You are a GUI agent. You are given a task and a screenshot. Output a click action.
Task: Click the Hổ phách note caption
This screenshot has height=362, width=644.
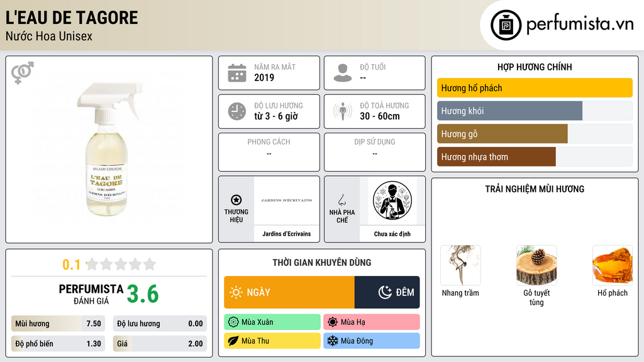(x=613, y=293)
